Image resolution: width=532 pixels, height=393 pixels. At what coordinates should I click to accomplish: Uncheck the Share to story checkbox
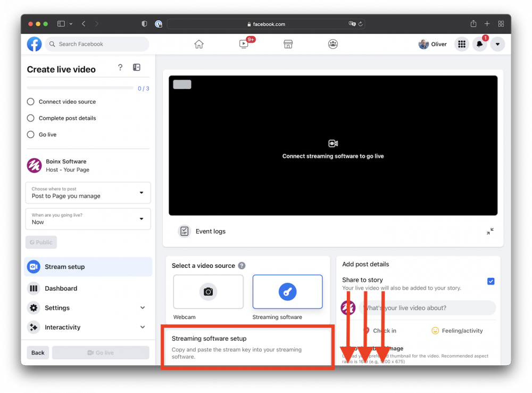491,281
